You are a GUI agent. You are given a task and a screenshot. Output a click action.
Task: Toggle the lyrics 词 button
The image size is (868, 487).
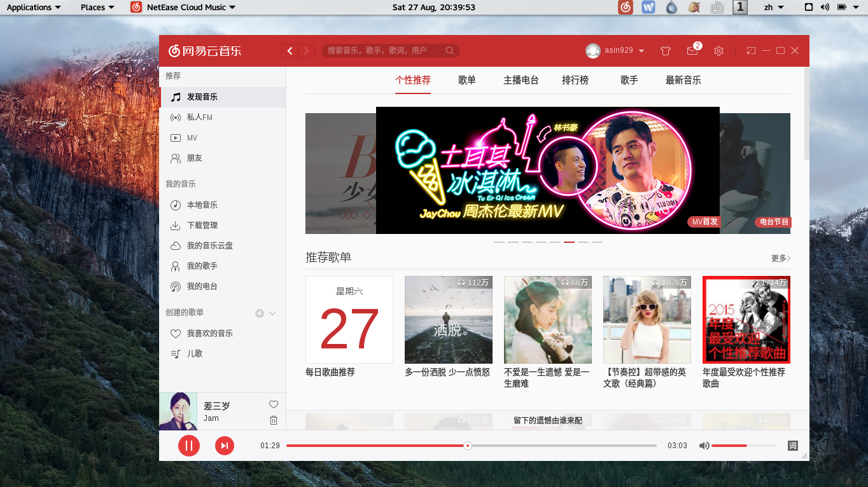pos(792,446)
